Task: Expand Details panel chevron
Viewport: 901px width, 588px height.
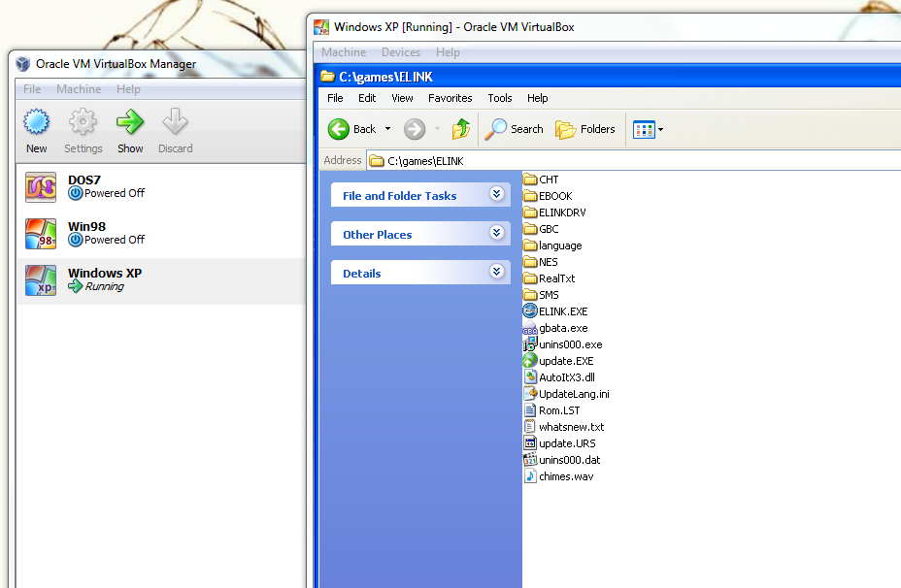Action: 496,271
